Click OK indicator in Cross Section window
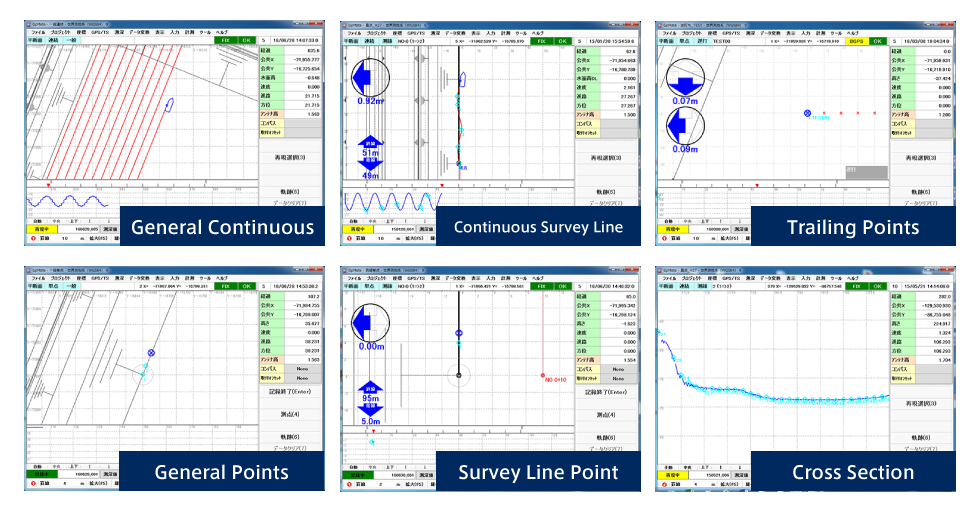980x511 pixels. pos(878,286)
